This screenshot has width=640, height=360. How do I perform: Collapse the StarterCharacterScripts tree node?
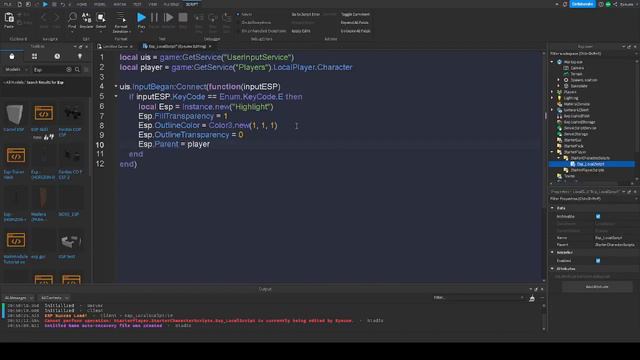[x=559, y=158]
